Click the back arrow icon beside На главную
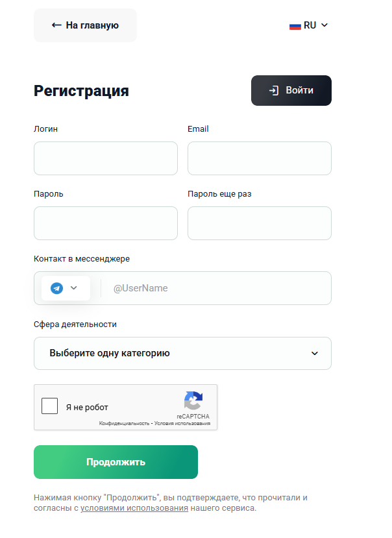This screenshot has width=392, height=538. pos(56,25)
